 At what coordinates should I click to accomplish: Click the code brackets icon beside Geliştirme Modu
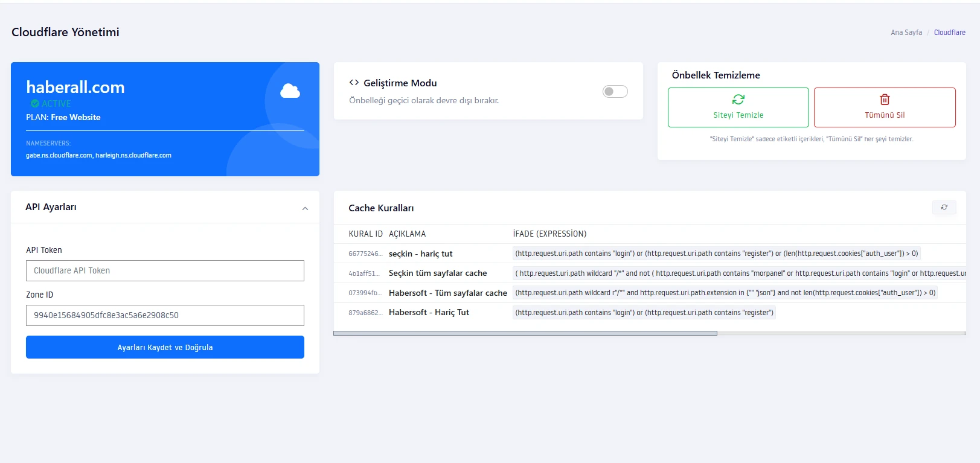pos(354,83)
